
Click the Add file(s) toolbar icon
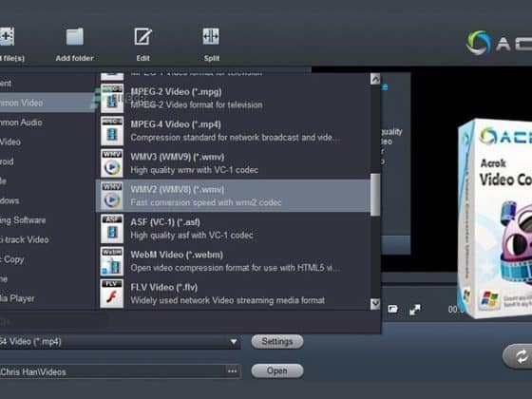tap(7, 36)
